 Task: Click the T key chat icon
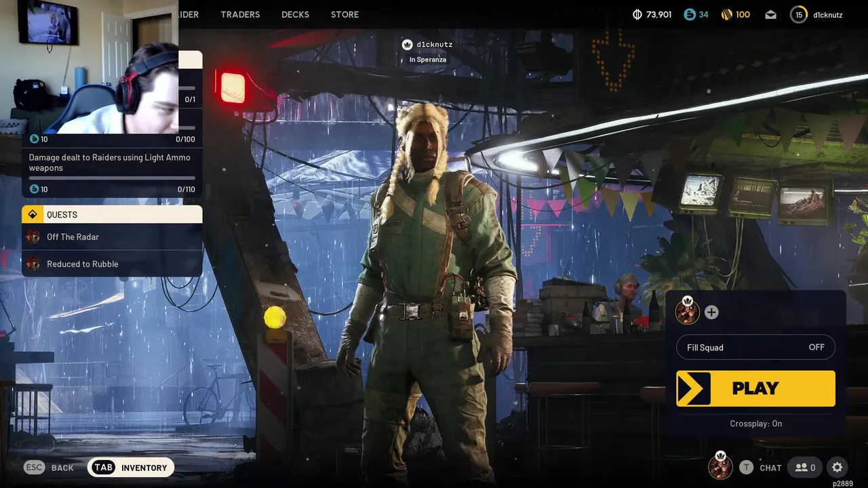point(746,467)
